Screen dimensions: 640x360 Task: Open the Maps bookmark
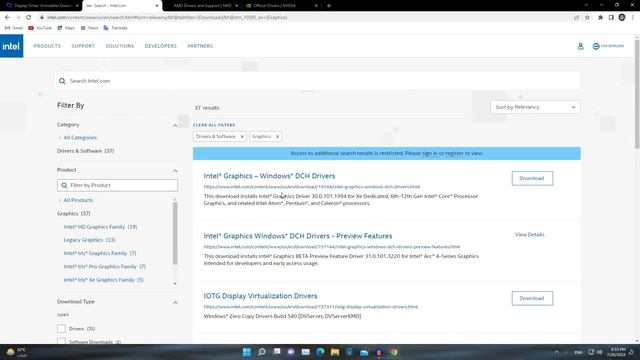coord(66,28)
